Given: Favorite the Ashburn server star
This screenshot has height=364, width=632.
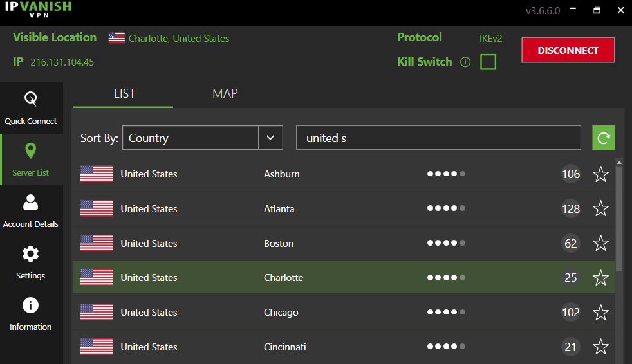Looking at the screenshot, I should (600, 174).
